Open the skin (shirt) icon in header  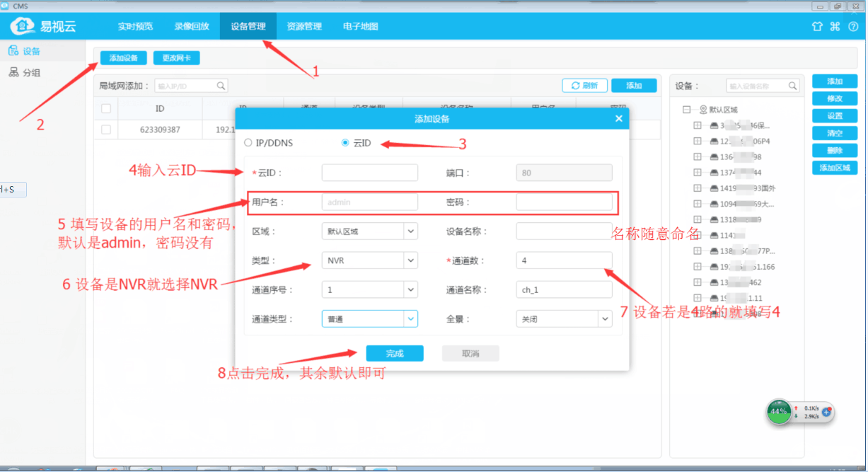pos(817,26)
